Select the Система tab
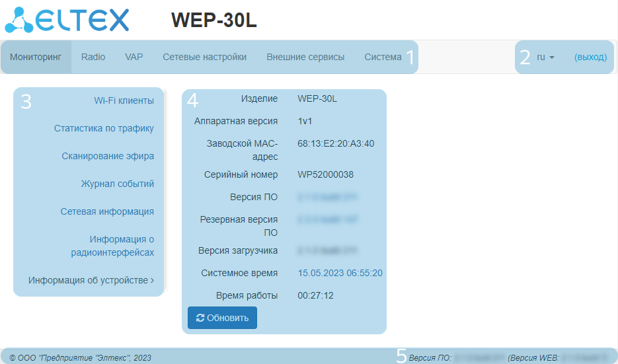Screen dimensions: 618x364 (x=383, y=57)
